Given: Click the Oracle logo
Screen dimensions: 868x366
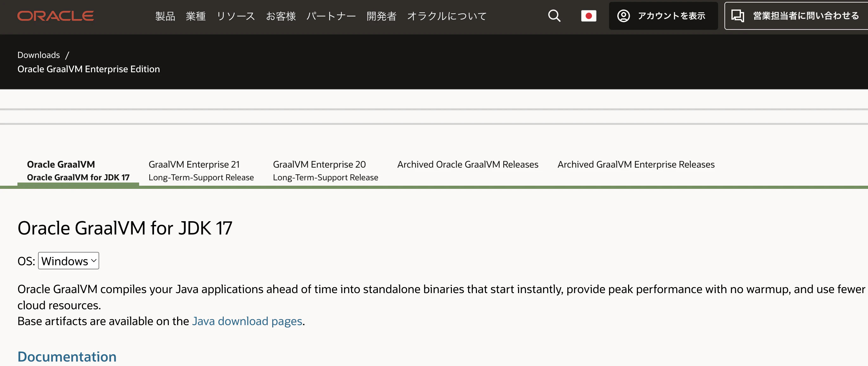Looking at the screenshot, I should pos(55,16).
